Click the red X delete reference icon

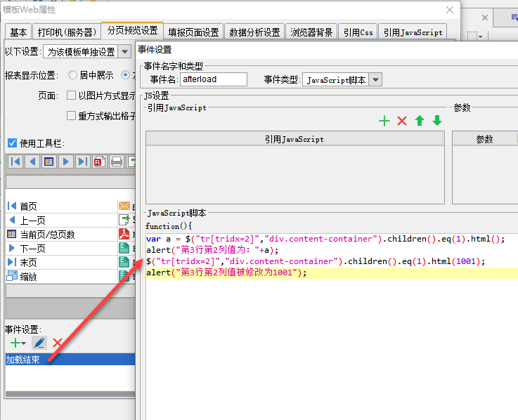[x=402, y=121]
